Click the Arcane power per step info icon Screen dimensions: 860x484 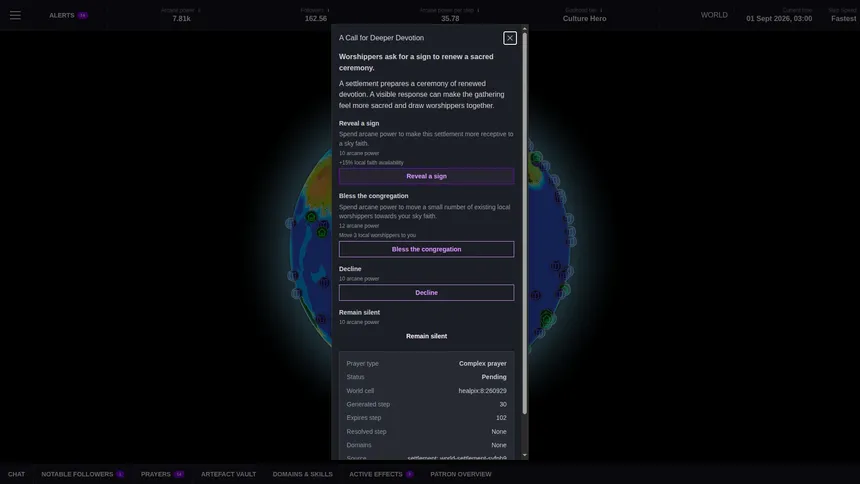(478, 10)
